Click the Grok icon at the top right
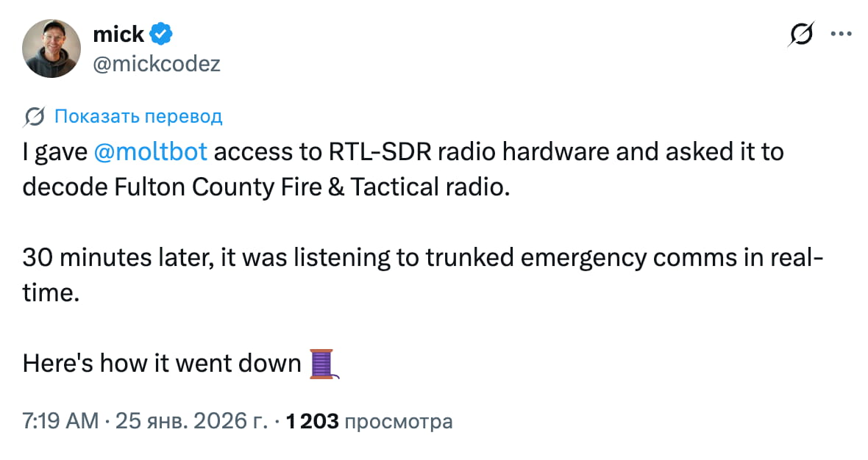Viewport: 868px width, 460px height. (802, 33)
